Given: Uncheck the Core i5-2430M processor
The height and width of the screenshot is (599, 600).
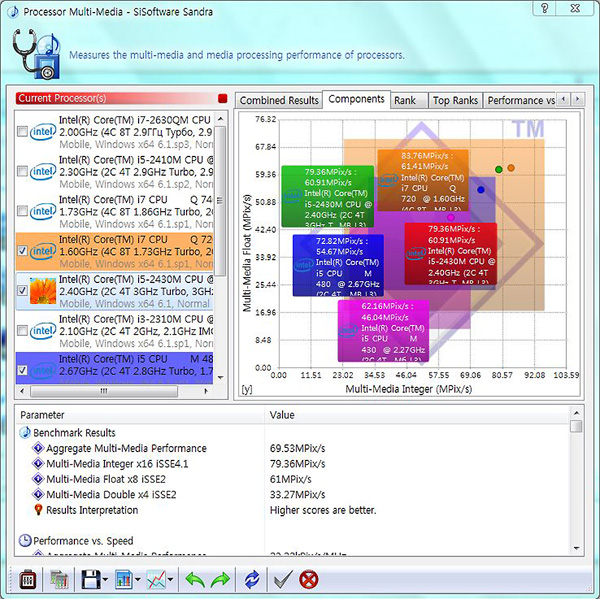Looking at the screenshot, I should point(23,291).
